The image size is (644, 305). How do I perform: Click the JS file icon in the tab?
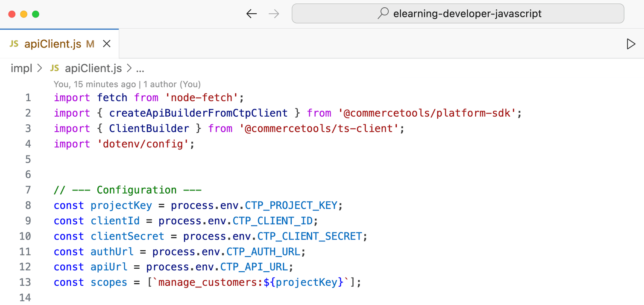(x=14, y=44)
